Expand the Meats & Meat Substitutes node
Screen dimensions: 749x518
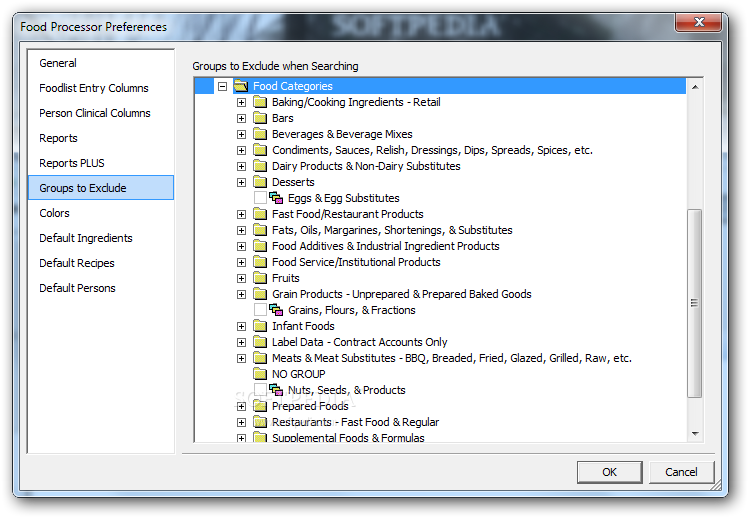point(241,358)
